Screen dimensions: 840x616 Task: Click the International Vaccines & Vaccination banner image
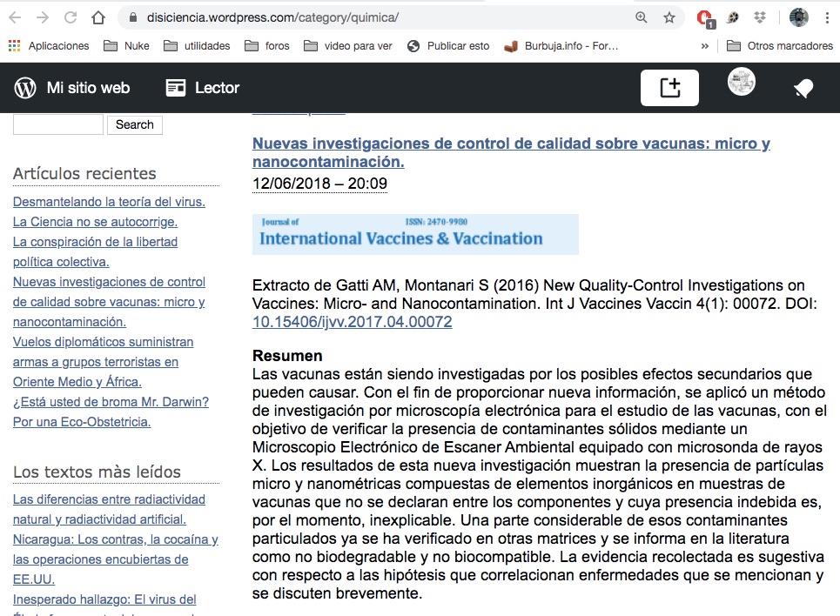point(415,234)
